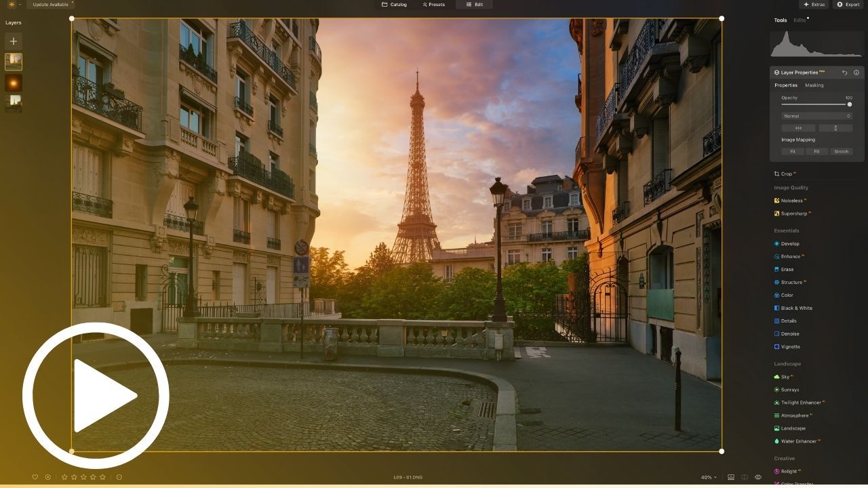Flip the layer horizontally

coord(798,128)
